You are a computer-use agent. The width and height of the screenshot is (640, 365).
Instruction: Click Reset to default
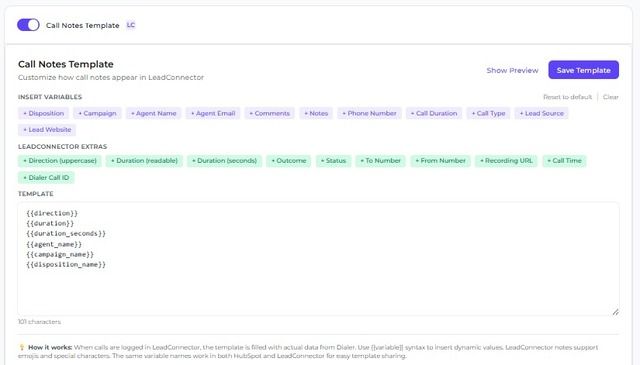pyautogui.click(x=567, y=97)
